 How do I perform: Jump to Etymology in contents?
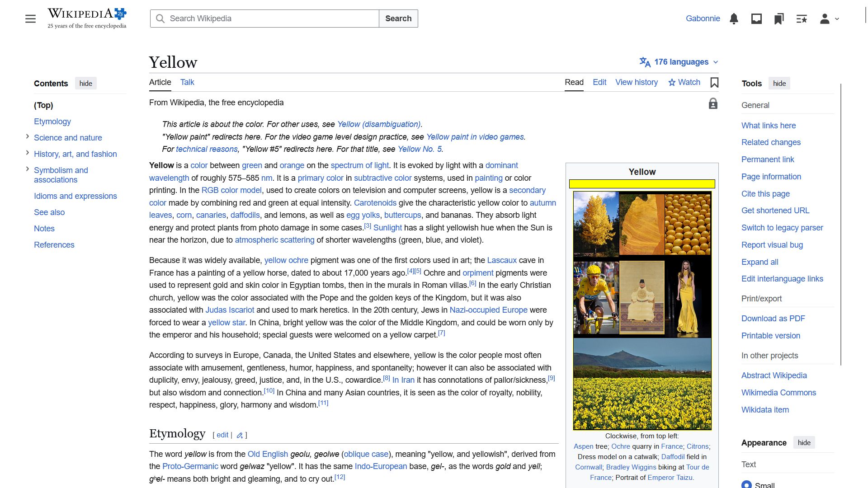point(52,122)
